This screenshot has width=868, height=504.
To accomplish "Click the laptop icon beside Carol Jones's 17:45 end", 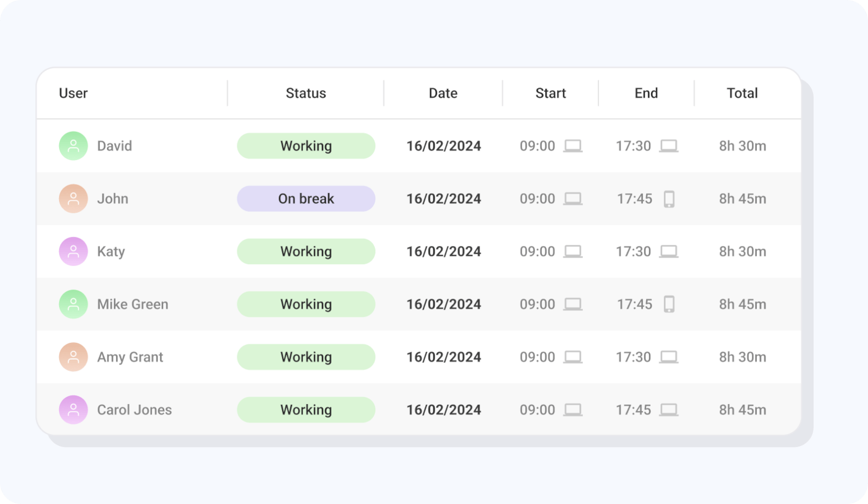I will pos(668,410).
